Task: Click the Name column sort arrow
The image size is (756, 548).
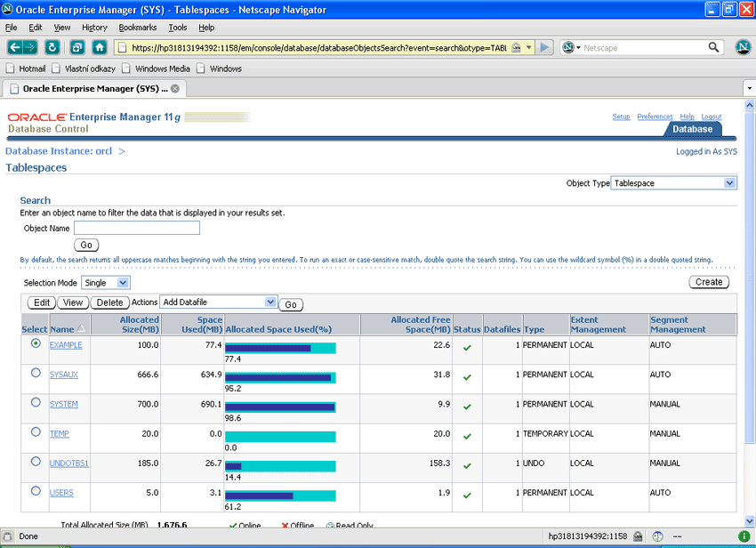Action: pos(82,330)
